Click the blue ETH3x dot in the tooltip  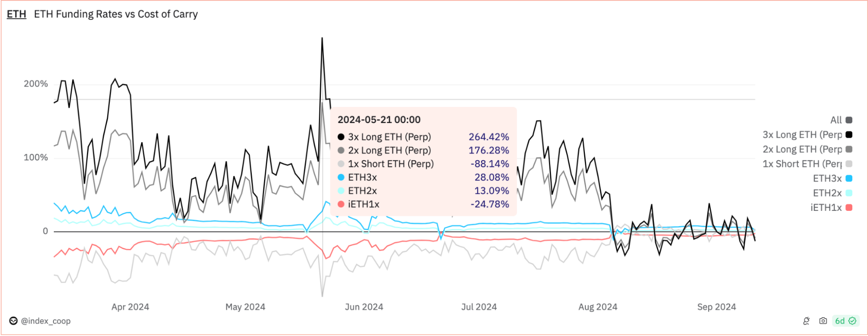point(341,177)
